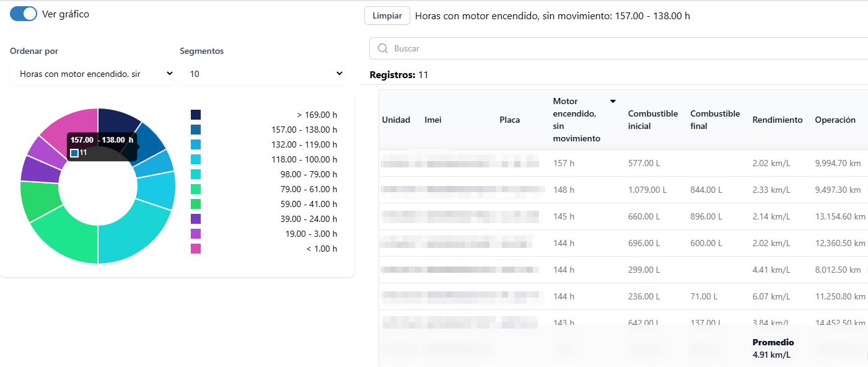
Task: Click the 132.00 - 119.00 h legend swatch
Action: tap(196, 144)
